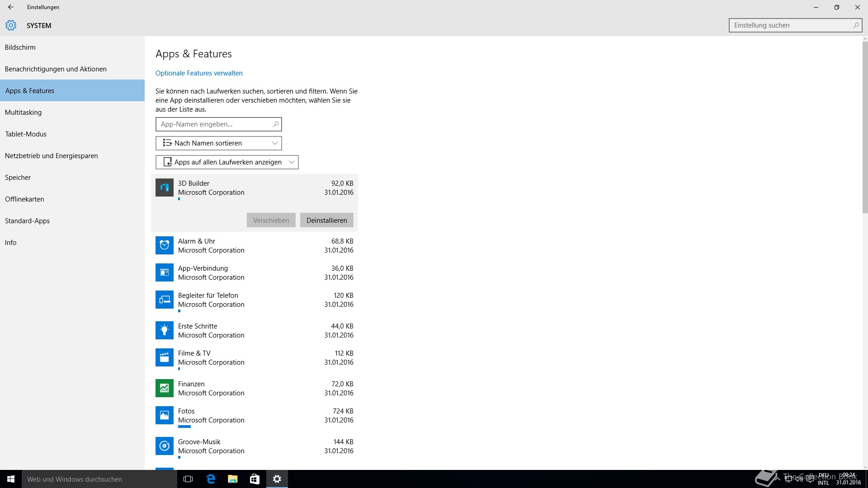Click search magnifier in Einstellung suchen box
Image resolution: width=868 pixels, height=488 pixels.
click(856, 25)
